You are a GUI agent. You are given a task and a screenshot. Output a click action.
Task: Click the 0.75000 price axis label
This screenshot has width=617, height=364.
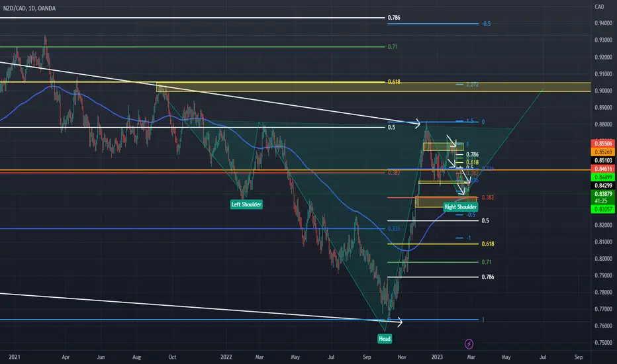(x=603, y=342)
